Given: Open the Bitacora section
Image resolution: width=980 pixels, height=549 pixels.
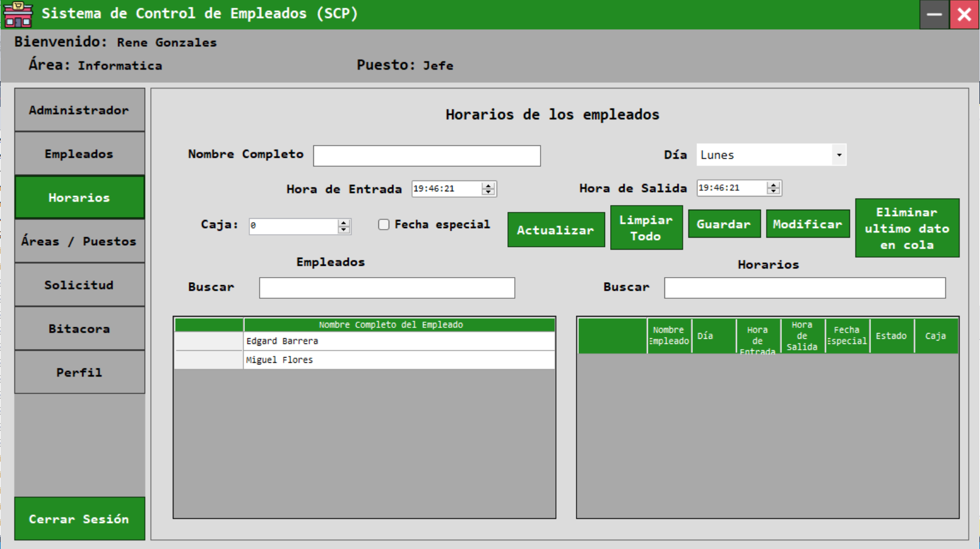Looking at the screenshot, I should click(79, 328).
